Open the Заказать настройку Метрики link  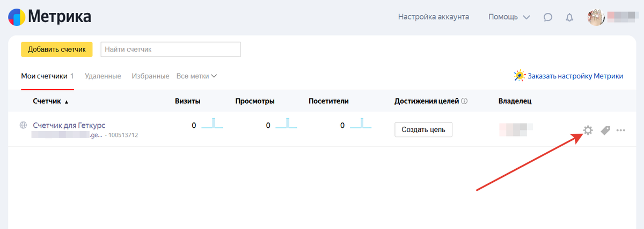(575, 76)
